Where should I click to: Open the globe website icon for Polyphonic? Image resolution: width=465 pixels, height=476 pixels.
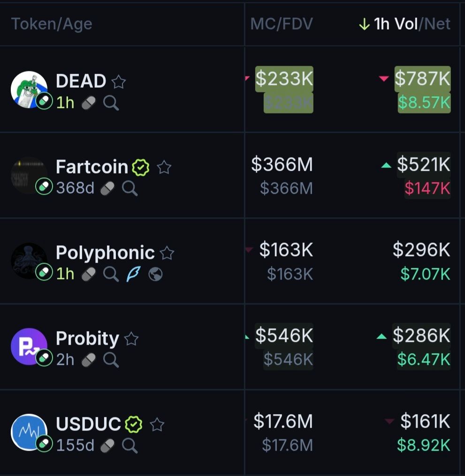(x=155, y=274)
